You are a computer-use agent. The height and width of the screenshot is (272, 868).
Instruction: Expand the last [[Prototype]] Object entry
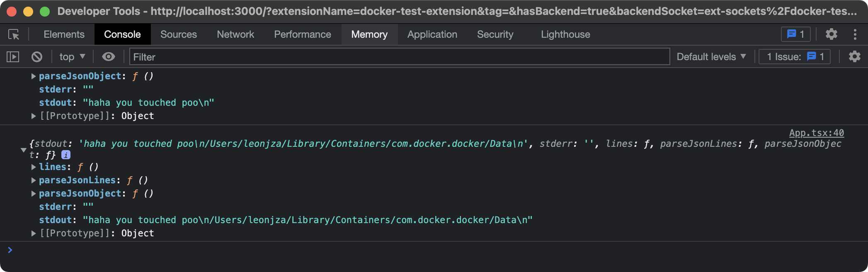point(34,233)
